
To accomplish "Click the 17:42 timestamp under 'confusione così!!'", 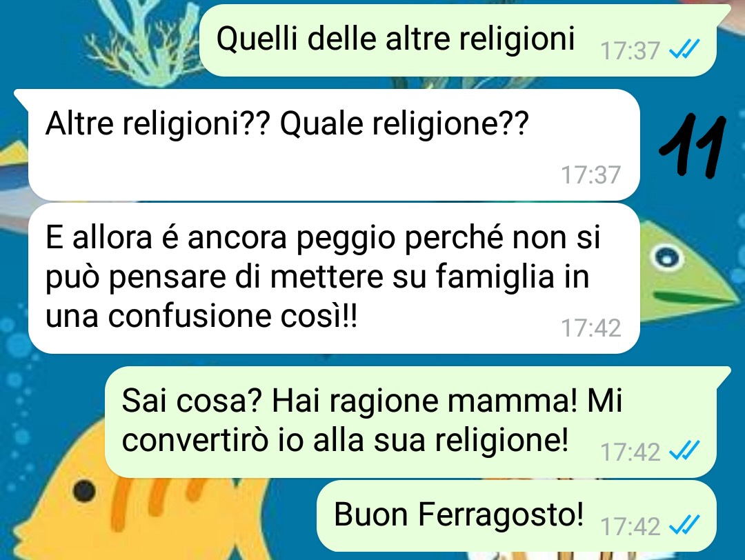I will [x=591, y=328].
